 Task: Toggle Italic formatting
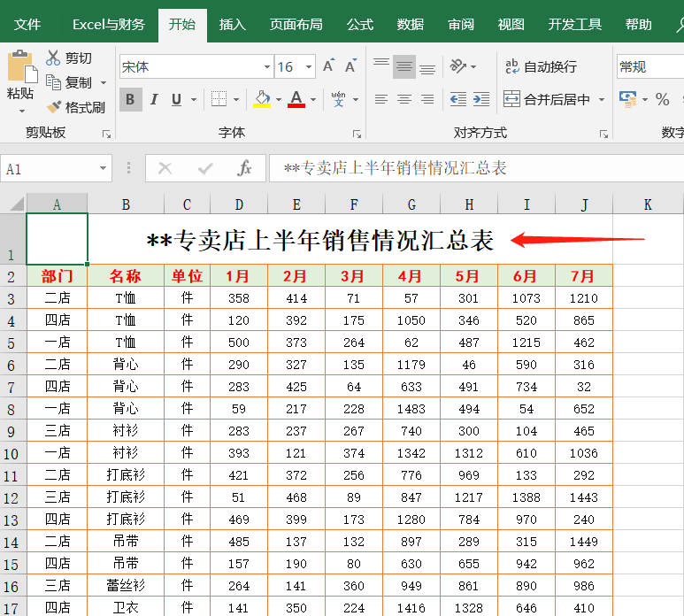point(154,99)
